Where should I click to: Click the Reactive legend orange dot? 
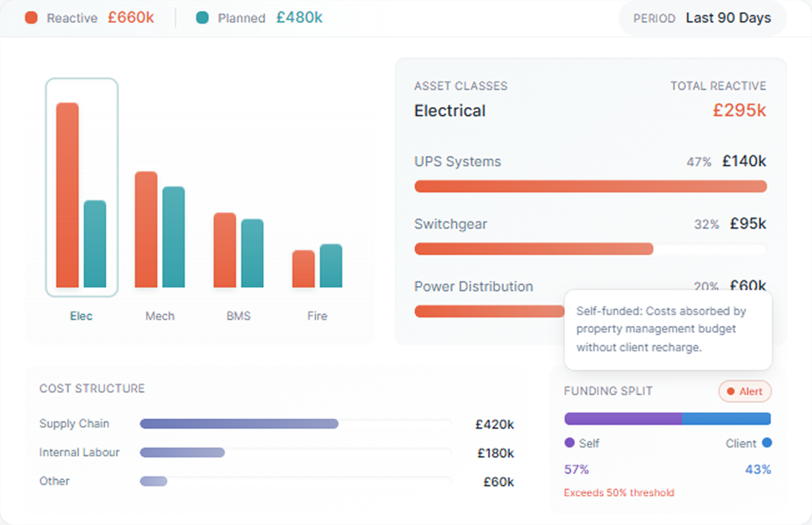tap(31, 18)
